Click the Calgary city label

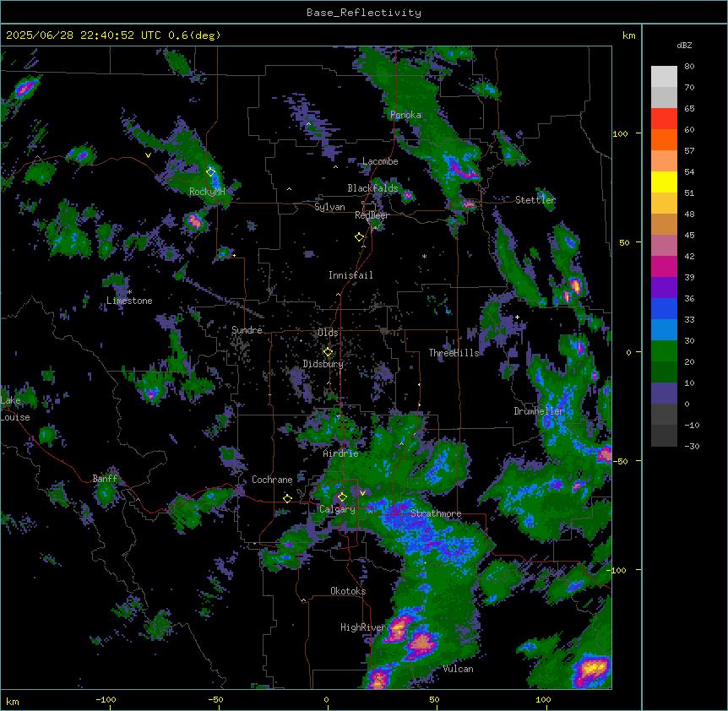337,509
